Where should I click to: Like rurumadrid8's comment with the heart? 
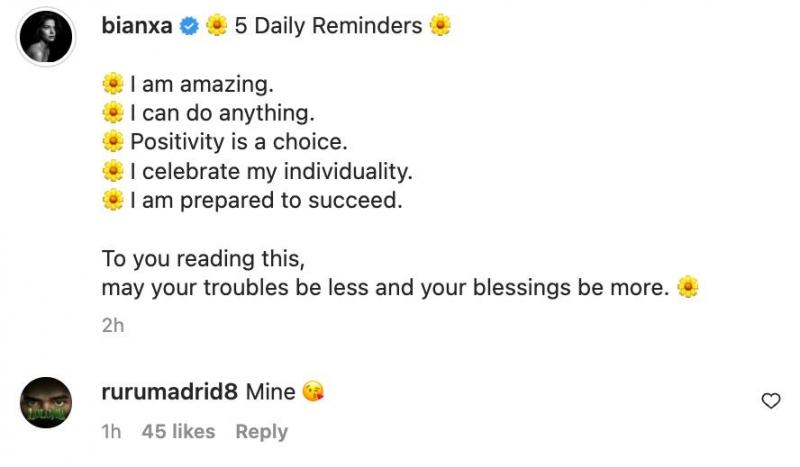point(771,401)
